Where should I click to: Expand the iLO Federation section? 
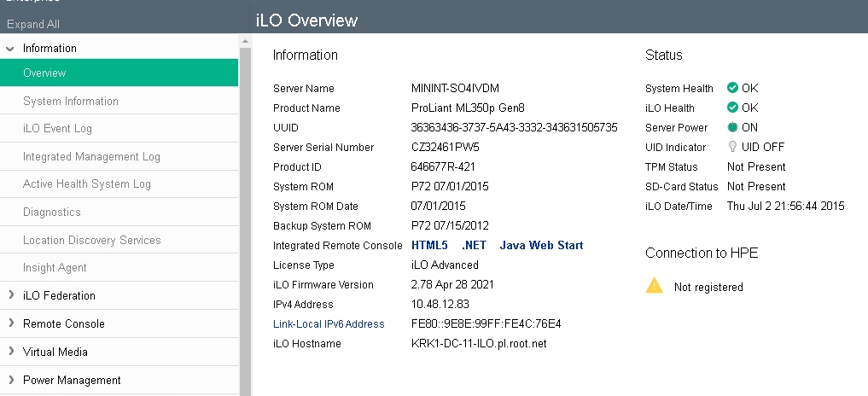click(x=11, y=295)
